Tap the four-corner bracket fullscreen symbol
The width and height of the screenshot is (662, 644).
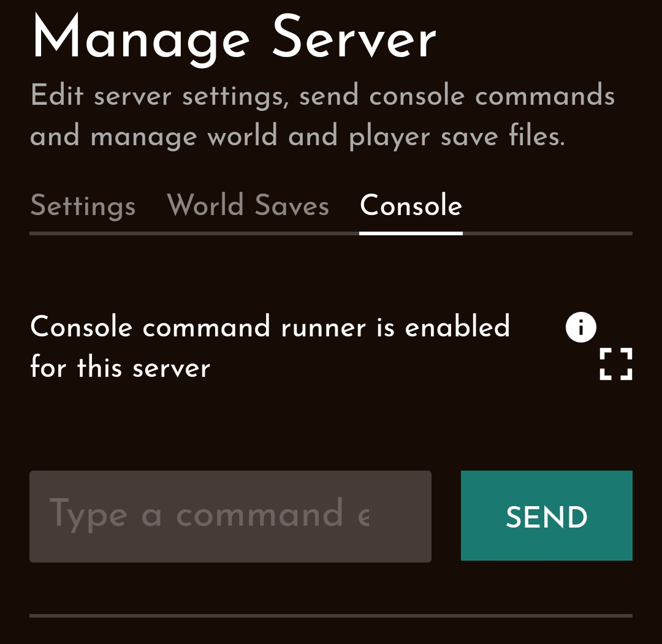[615, 364]
